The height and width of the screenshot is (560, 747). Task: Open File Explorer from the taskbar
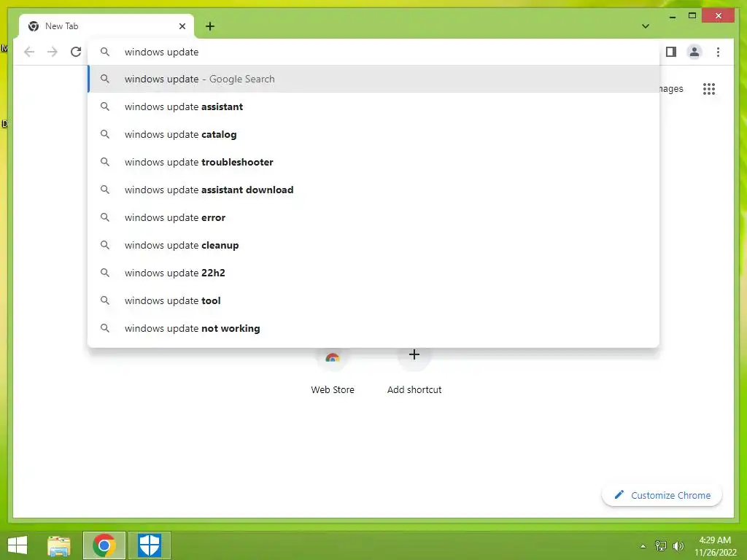[x=59, y=545]
